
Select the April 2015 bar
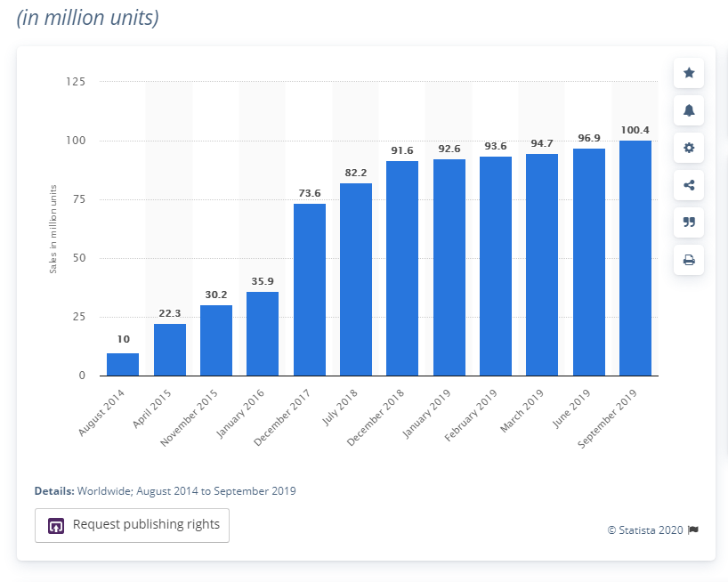[x=170, y=350]
